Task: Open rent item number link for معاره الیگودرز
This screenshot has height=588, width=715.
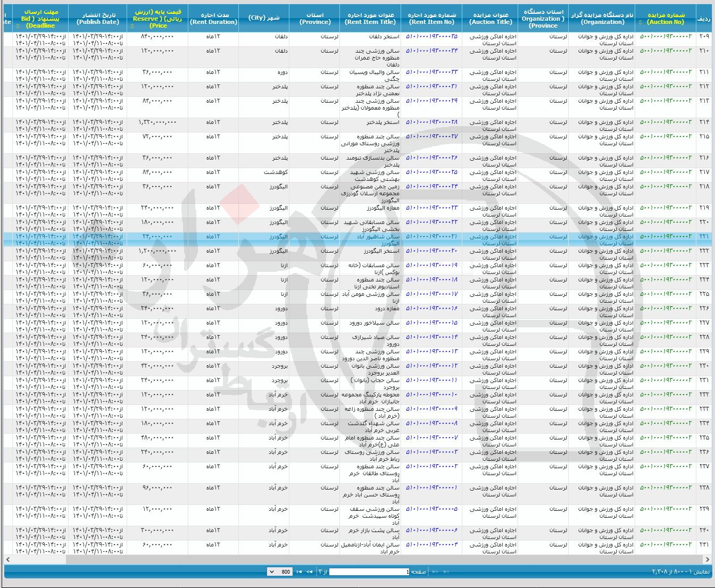Action: [431, 208]
